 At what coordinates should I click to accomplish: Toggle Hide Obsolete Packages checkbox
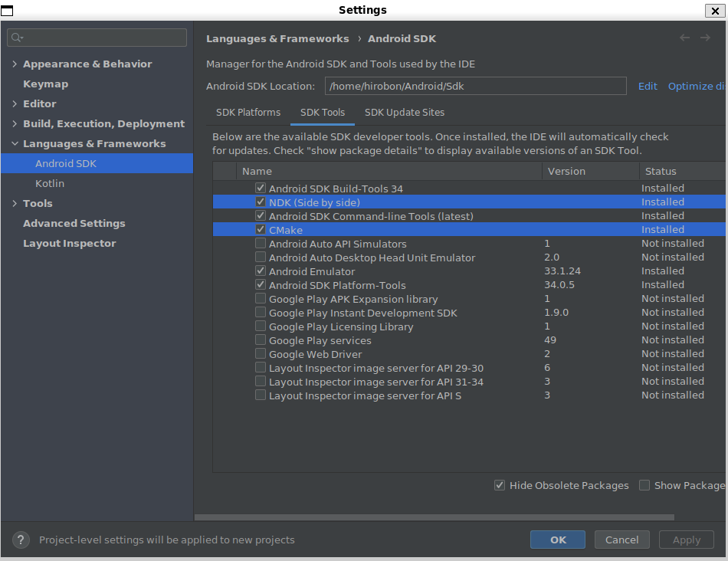click(500, 485)
